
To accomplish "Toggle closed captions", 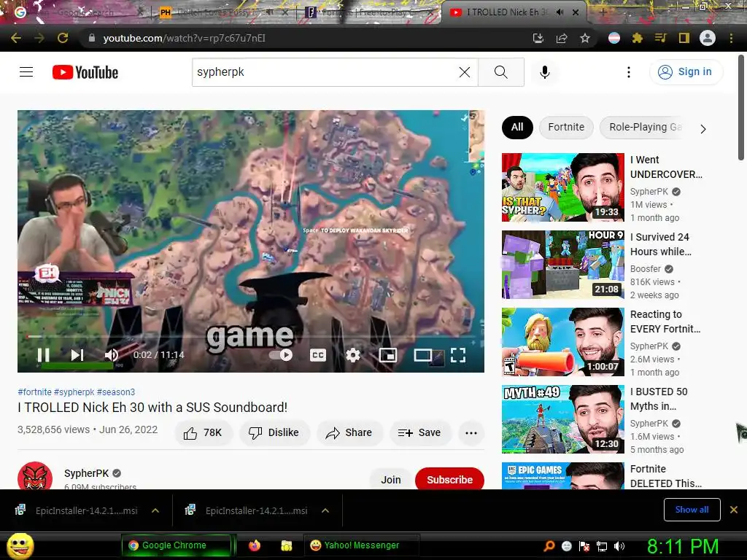I will coord(318,355).
